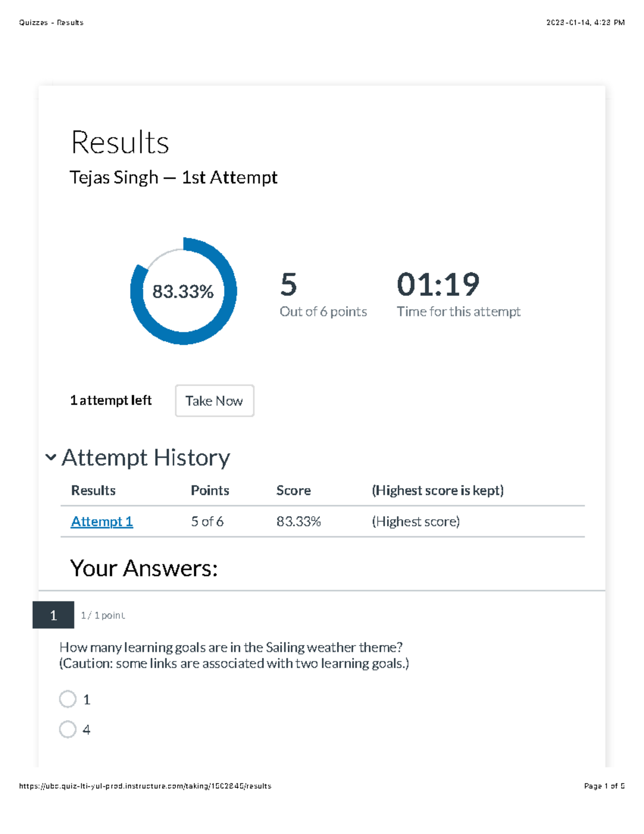Click the Score column header

pos(294,490)
